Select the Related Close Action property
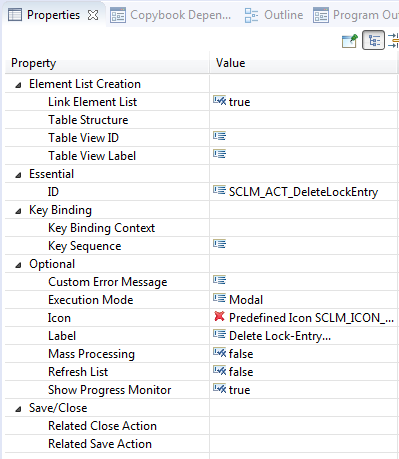The image size is (399, 459). (x=102, y=426)
